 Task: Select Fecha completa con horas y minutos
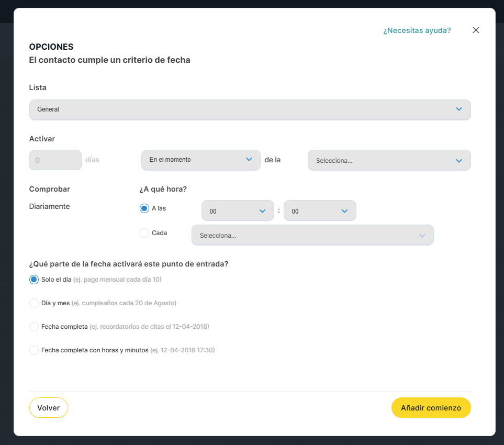click(34, 350)
